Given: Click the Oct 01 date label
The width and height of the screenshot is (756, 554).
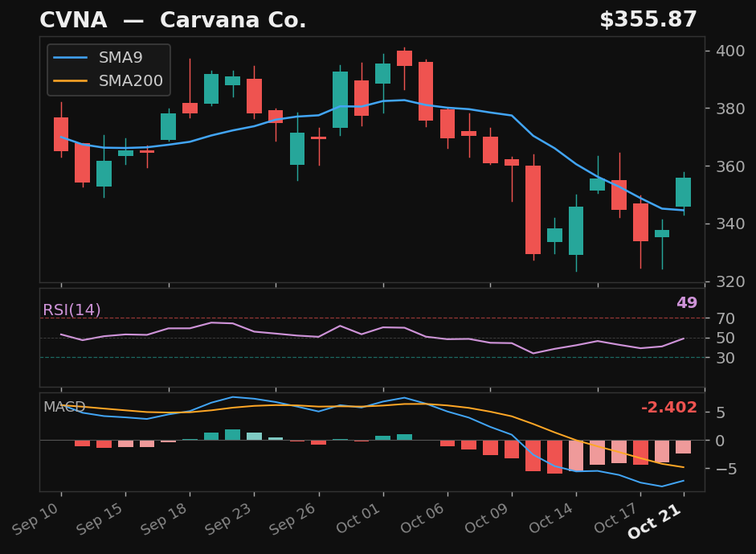Looking at the screenshot, I should click(x=360, y=519).
